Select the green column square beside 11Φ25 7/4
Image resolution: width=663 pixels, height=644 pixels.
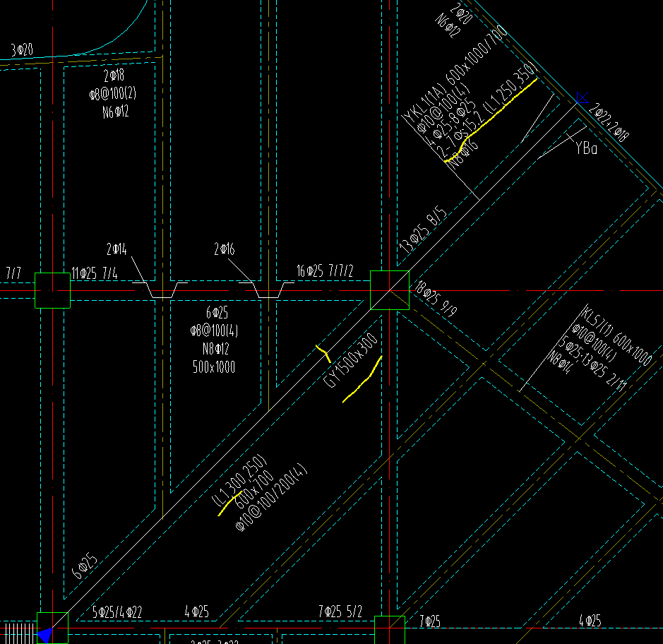tap(52, 290)
